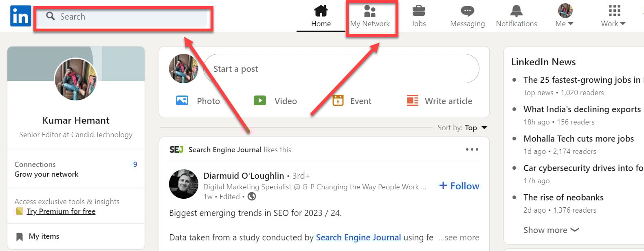Image resolution: width=644 pixels, height=251 pixels.
Task: Follow Diarmuid O'Loughlin
Action: click(459, 186)
